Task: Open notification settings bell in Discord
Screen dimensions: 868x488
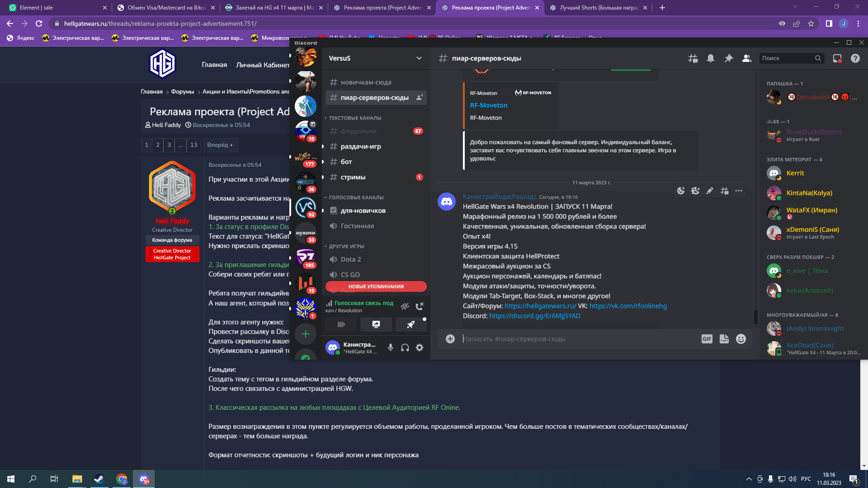Action: [x=711, y=58]
